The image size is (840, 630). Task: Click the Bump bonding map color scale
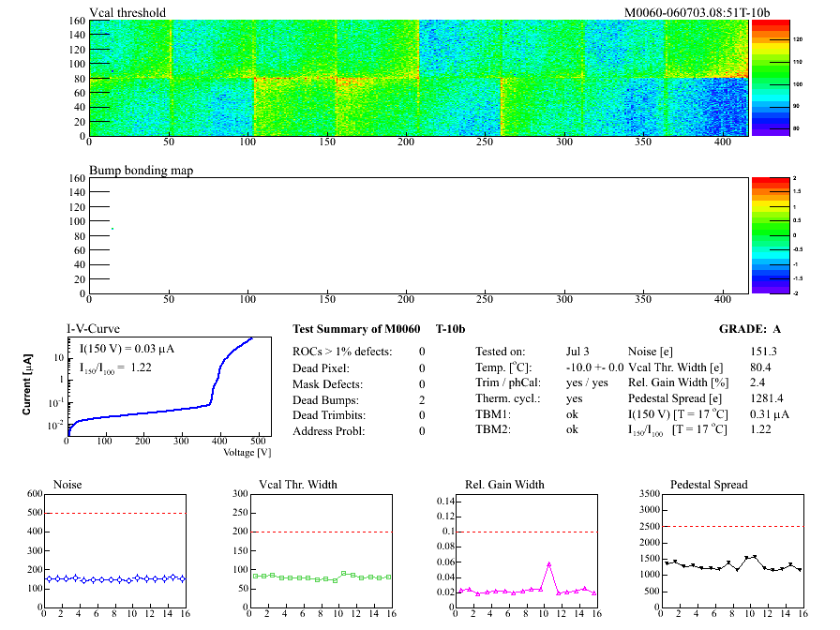pos(771,234)
